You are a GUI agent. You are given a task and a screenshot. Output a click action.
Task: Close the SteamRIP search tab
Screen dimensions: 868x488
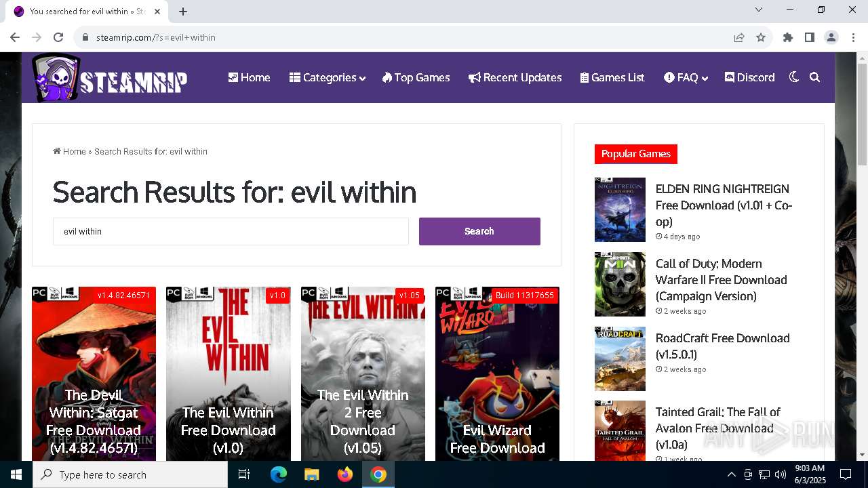(157, 12)
